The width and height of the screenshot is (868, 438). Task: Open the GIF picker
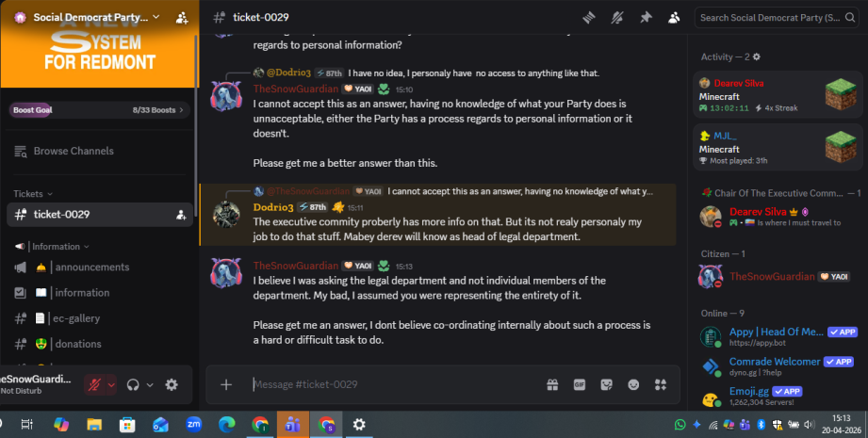coord(579,384)
